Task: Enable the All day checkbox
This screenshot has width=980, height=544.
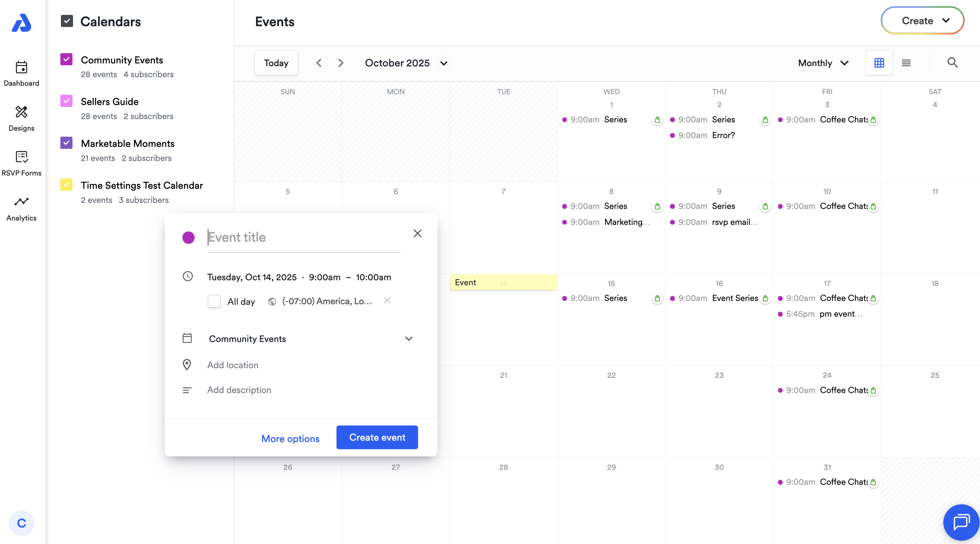Action: pyautogui.click(x=214, y=301)
